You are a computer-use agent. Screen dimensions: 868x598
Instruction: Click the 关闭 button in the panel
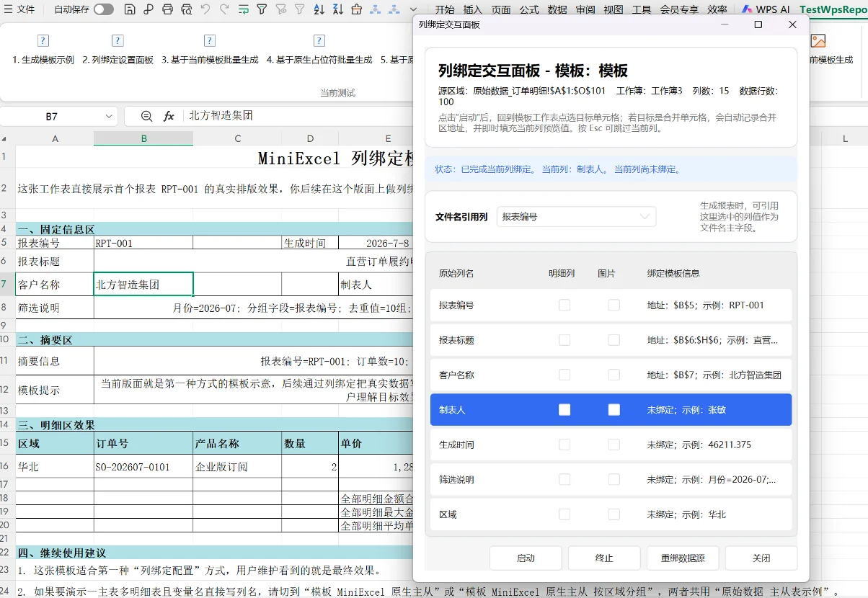(761, 558)
